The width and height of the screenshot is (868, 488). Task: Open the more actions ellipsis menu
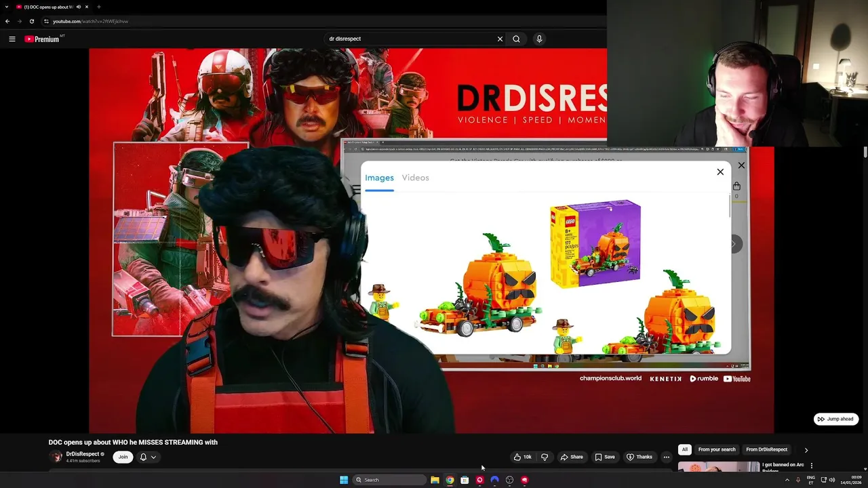[x=666, y=457]
